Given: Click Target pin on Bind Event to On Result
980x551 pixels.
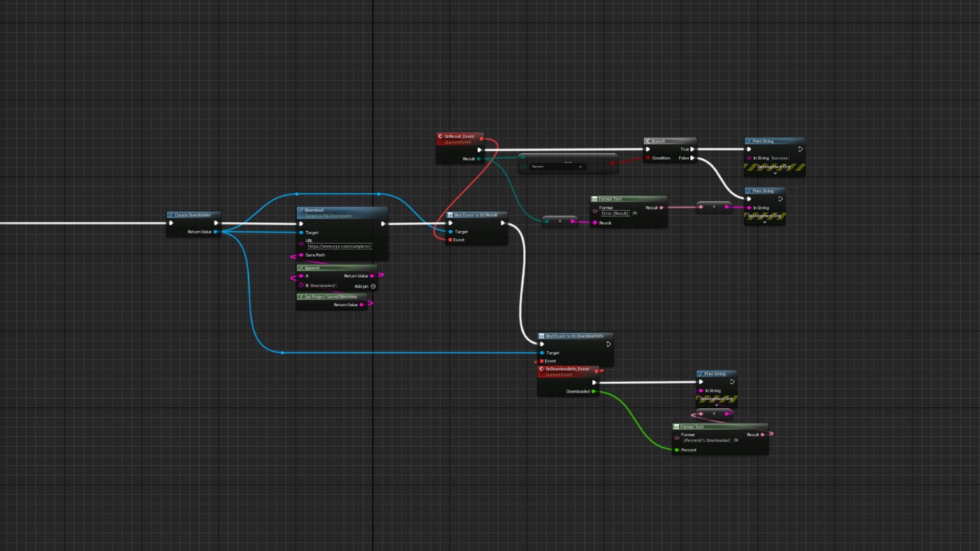Looking at the screenshot, I should 449,231.
